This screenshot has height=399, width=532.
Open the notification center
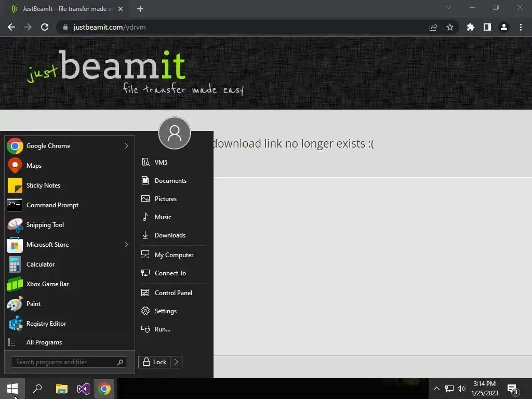[x=513, y=389]
